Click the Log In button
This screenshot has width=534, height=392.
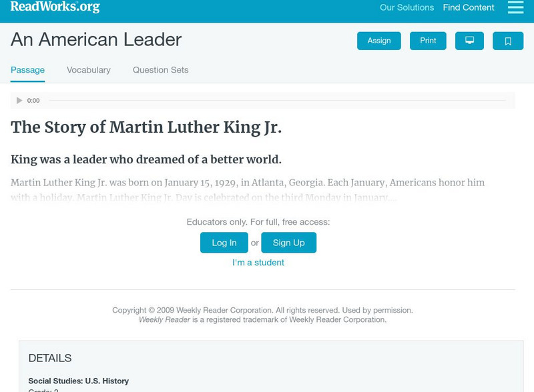(224, 243)
